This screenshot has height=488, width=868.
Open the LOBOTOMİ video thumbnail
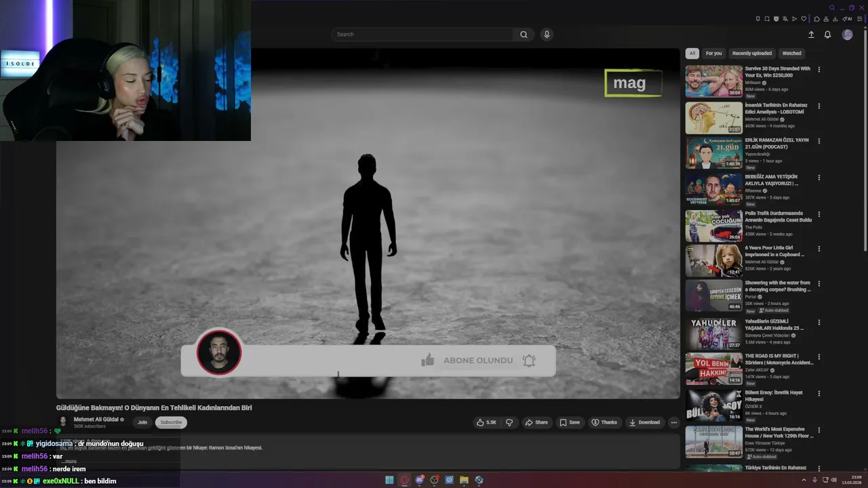713,118
